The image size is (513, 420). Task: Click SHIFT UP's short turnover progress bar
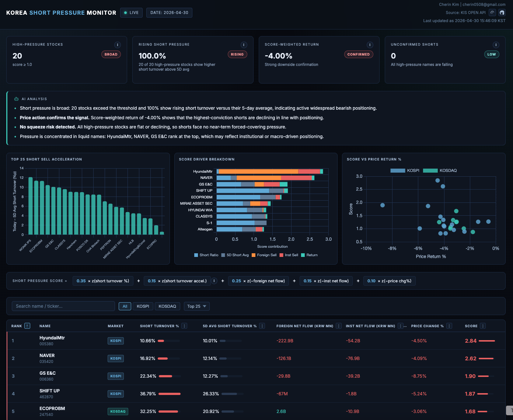169,394
